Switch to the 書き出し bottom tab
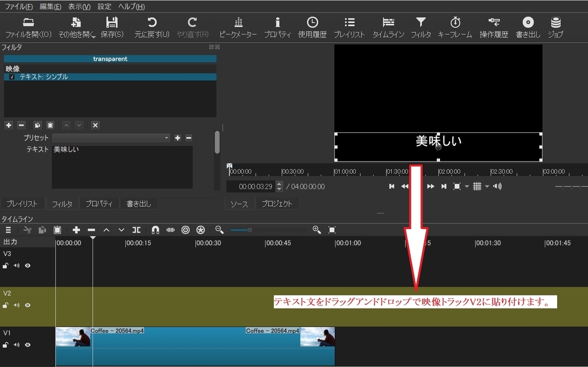 pyautogui.click(x=139, y=204)
